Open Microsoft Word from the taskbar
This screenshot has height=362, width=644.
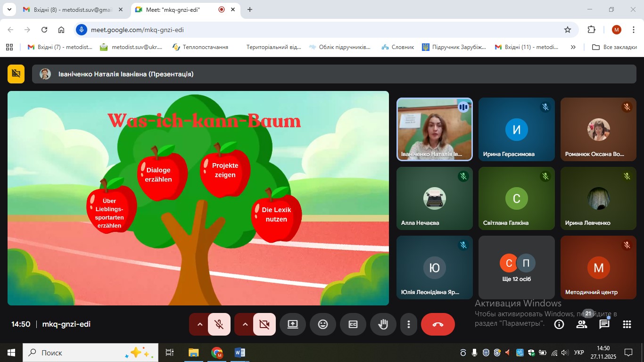(x=239, y=353)
